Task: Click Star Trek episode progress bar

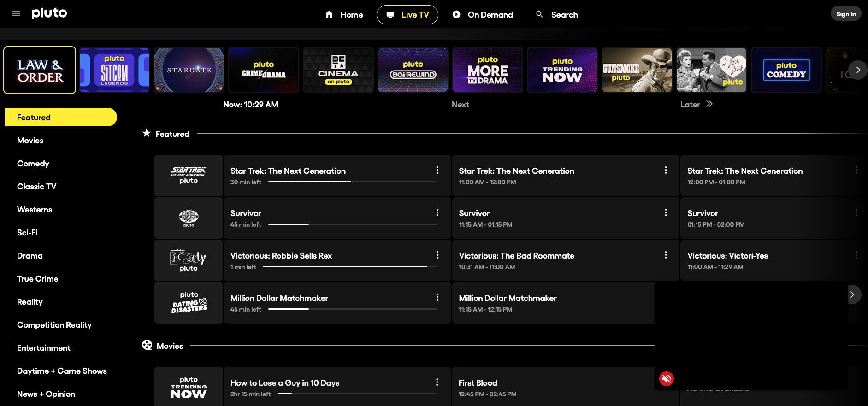Action: [x=353, y=182]
